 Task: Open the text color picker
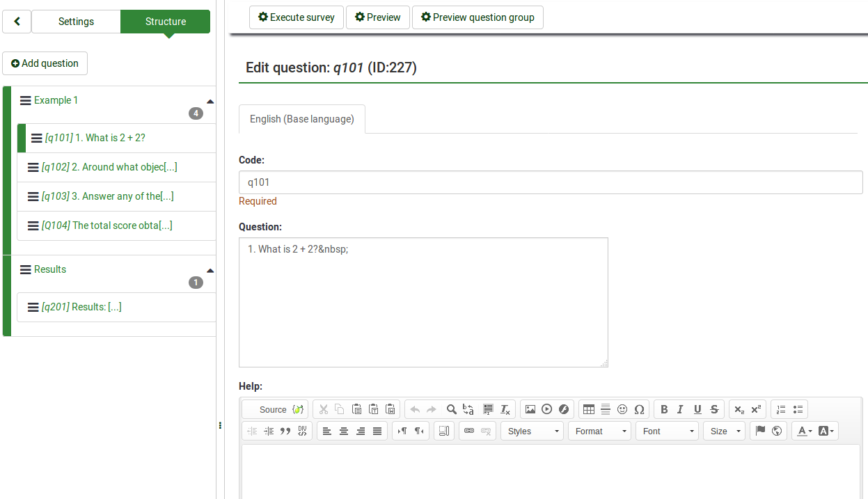coord(804,431)
